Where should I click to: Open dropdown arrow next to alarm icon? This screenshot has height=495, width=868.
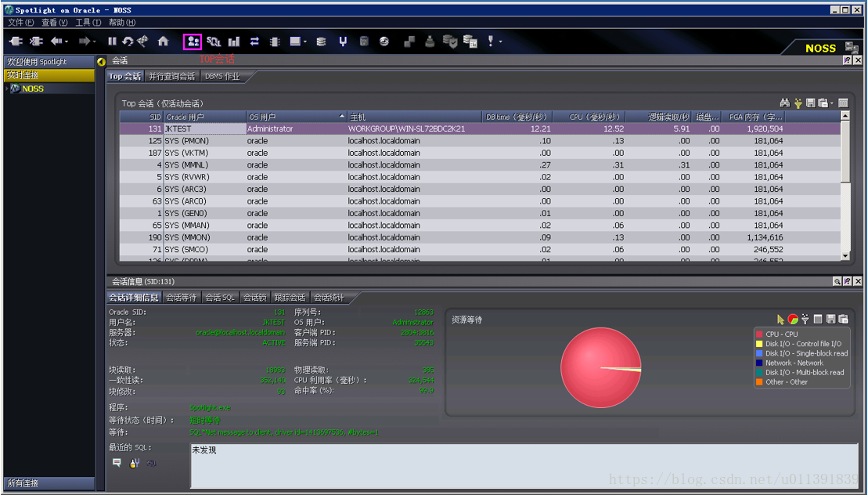tap(500, 42)
